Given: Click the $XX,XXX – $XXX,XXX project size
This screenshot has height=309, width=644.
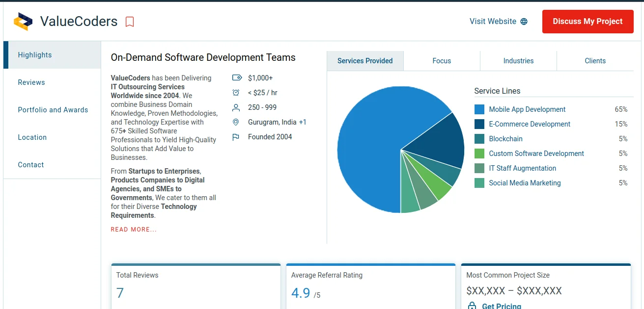Looking at the screenshot, I should (x=514, y=291).
